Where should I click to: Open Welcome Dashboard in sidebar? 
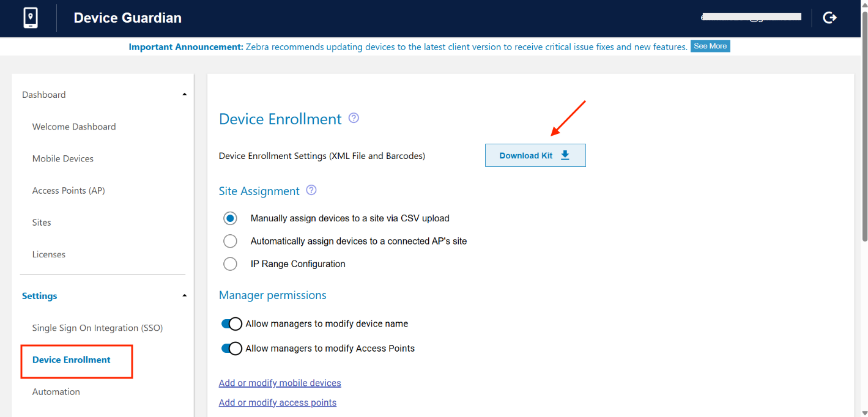coord(74,127)
